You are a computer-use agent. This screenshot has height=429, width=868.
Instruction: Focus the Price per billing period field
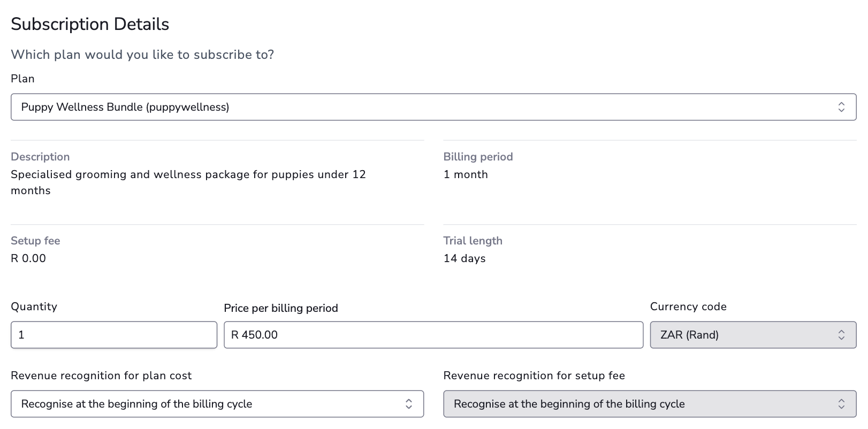[433, 335]
